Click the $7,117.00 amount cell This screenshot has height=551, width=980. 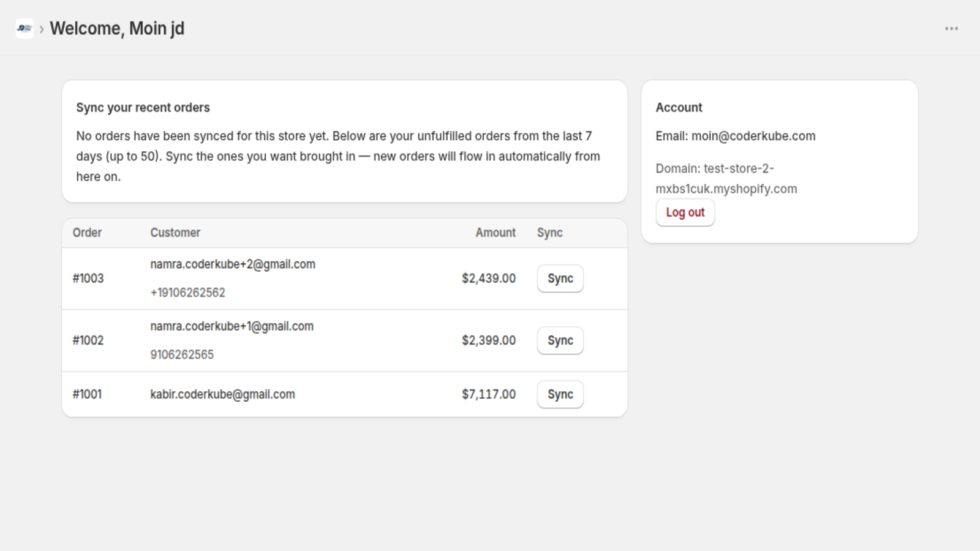pyautogui.click(x=489, y=394)
